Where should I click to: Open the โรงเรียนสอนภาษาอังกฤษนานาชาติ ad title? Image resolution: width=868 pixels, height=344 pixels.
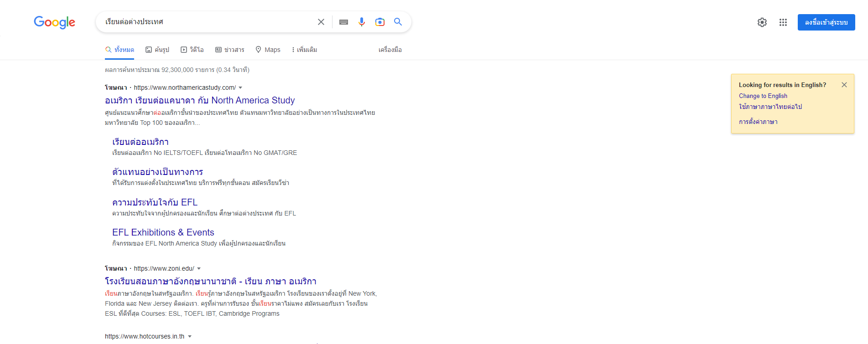211,281
